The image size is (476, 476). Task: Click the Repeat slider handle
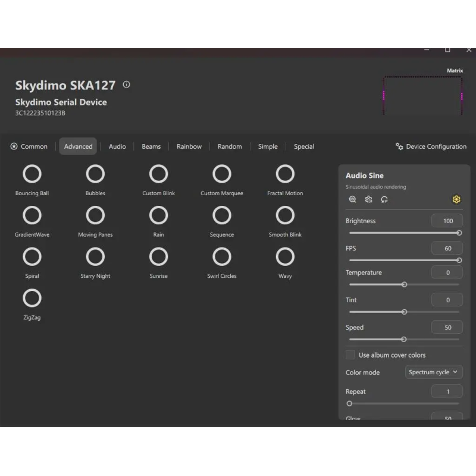(349, 403)
